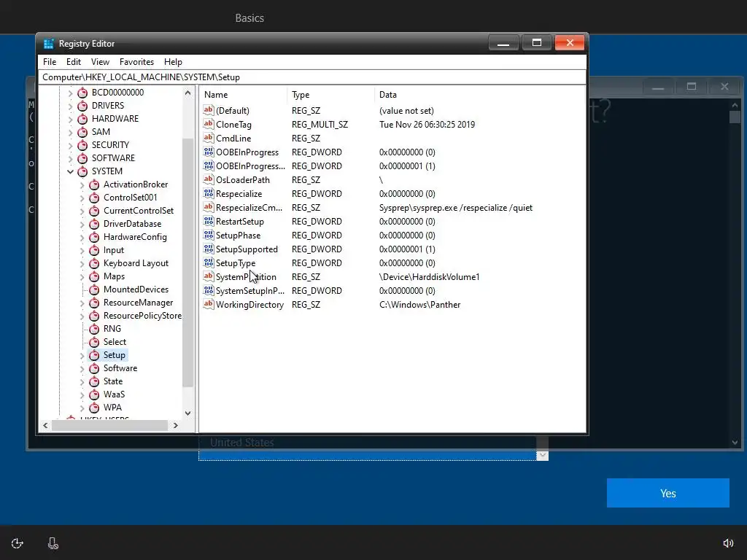Open the region list dropdown arrow

[x=542, y=455]
